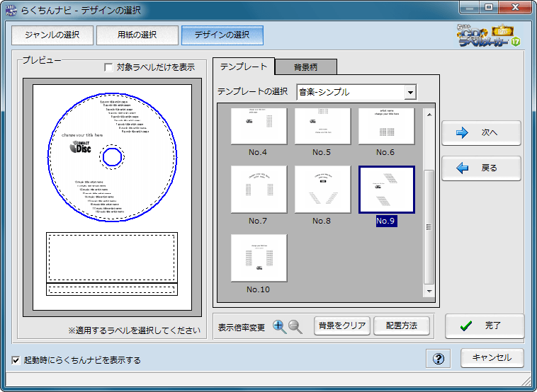Click the template list scroll down arrow

[429, 291]
